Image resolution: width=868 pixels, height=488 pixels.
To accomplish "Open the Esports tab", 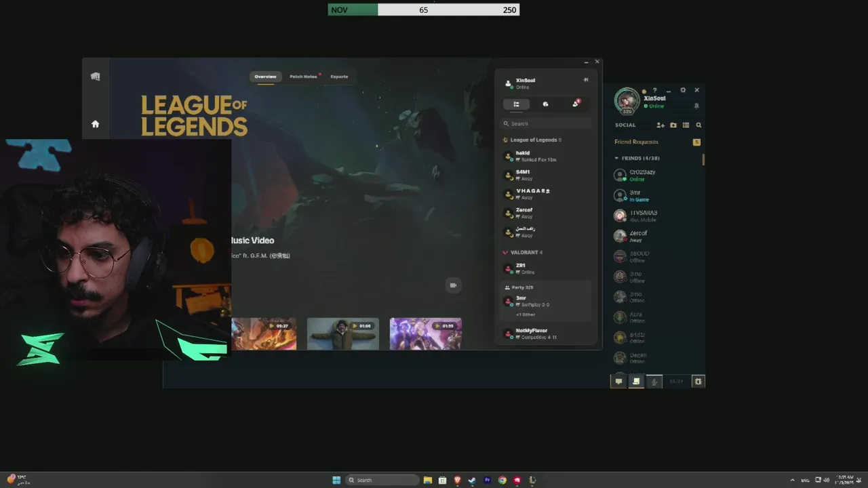I will [x=339, y=77].
